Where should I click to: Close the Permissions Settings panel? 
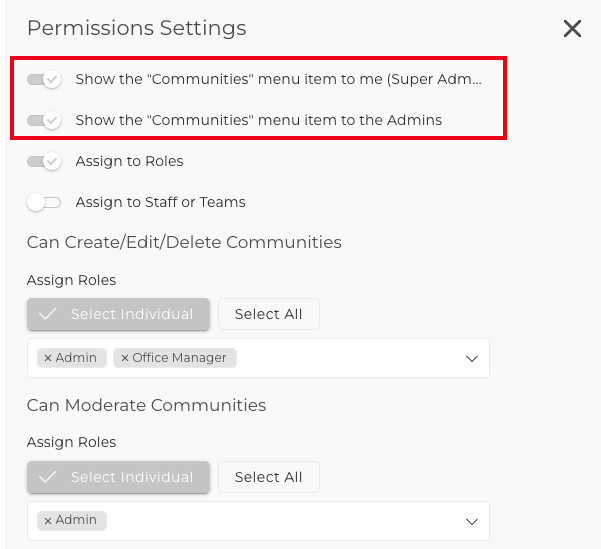[x=572, y=29]
